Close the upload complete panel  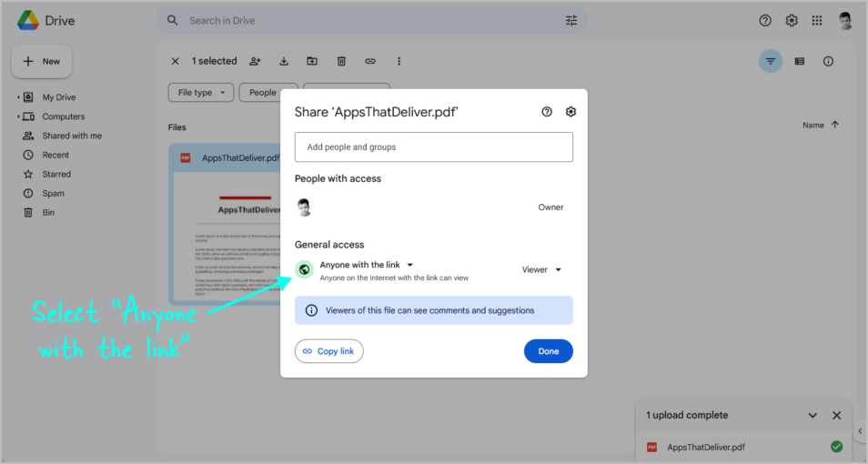coord(836,415)
